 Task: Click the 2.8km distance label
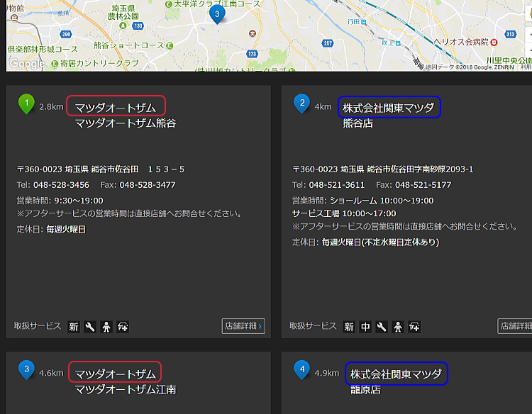click(x=51, y=107)
